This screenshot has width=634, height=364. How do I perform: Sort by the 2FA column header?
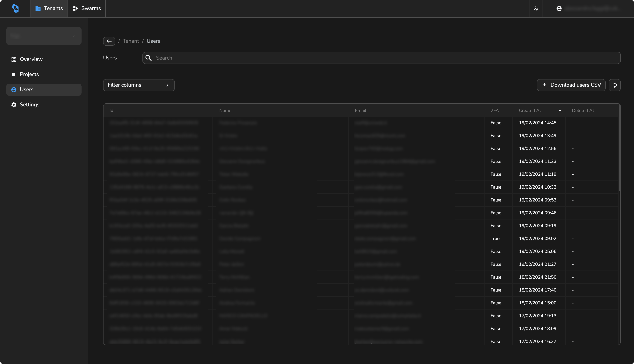[x=494, y=110]
